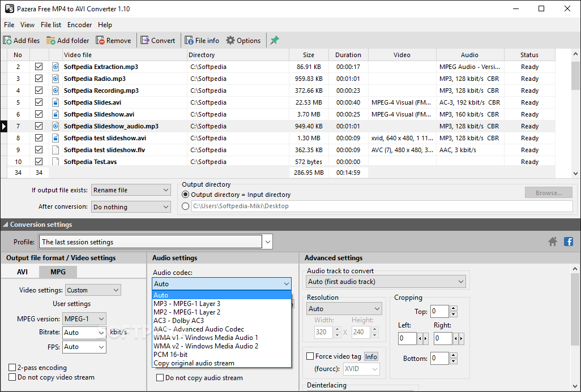581x392 pixels.
Task: Click file icon of Softpedia Slides.avi
Action: [x=55, y=102]
